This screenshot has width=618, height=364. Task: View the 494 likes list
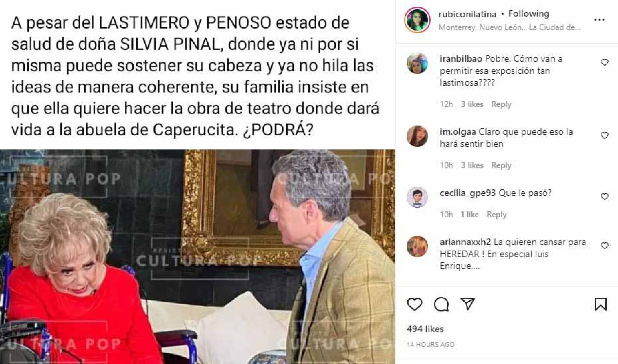pyautogui.click(x=425, y=329)
